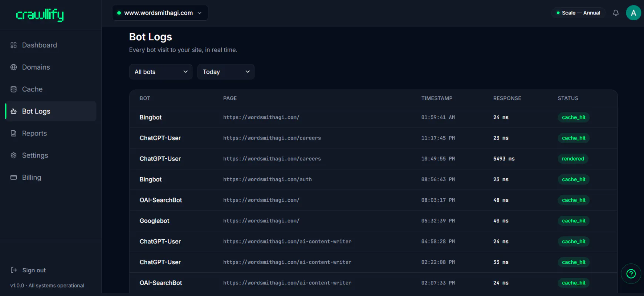Select Bingbot row at 01:59:41 AM

[373, 118]
